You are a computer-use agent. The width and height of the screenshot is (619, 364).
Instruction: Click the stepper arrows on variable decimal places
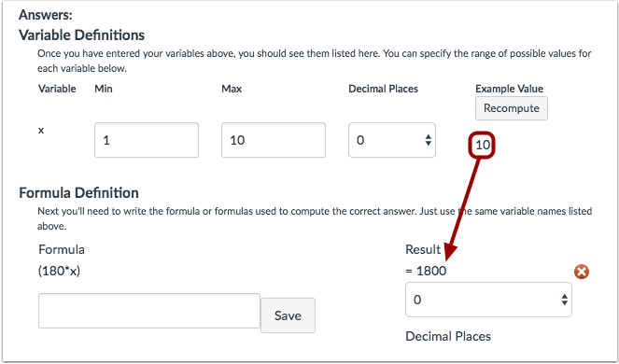pos(428,140)
